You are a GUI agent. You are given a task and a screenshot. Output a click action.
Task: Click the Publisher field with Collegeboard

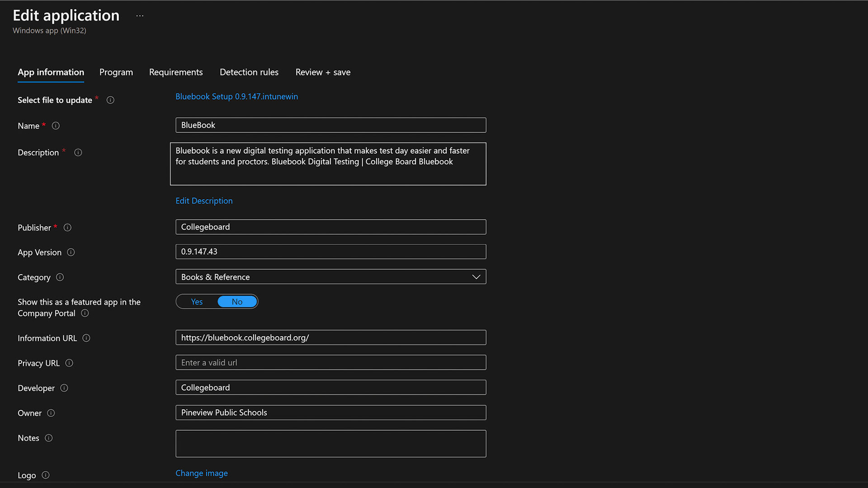[x=331, y=227]
